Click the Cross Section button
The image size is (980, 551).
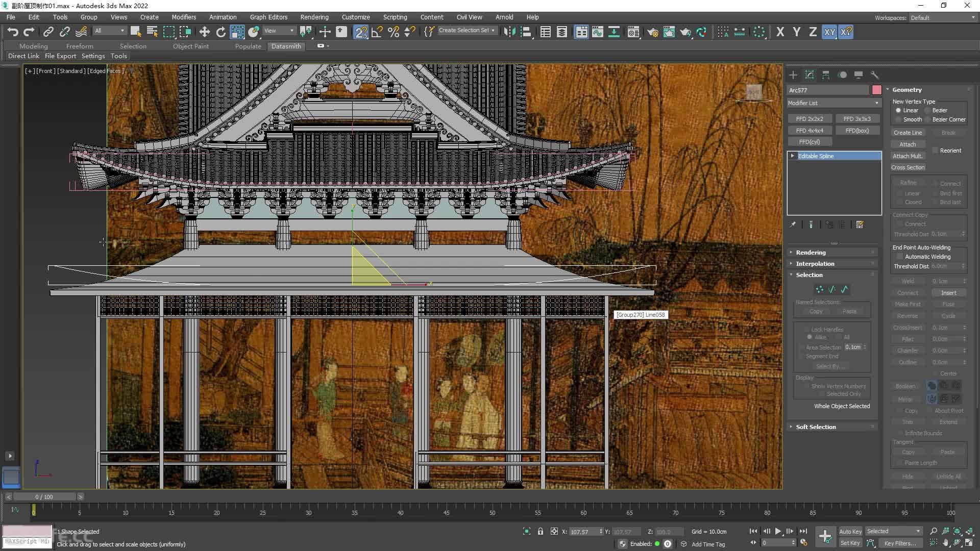point(908,167)
